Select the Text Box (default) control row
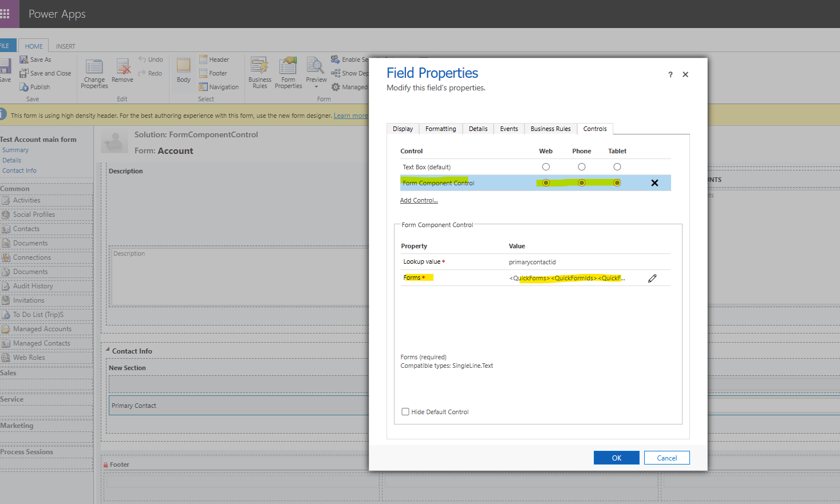The height and width of the screenshot is (504, 840). pyautogui.click(x=535, y=167)
